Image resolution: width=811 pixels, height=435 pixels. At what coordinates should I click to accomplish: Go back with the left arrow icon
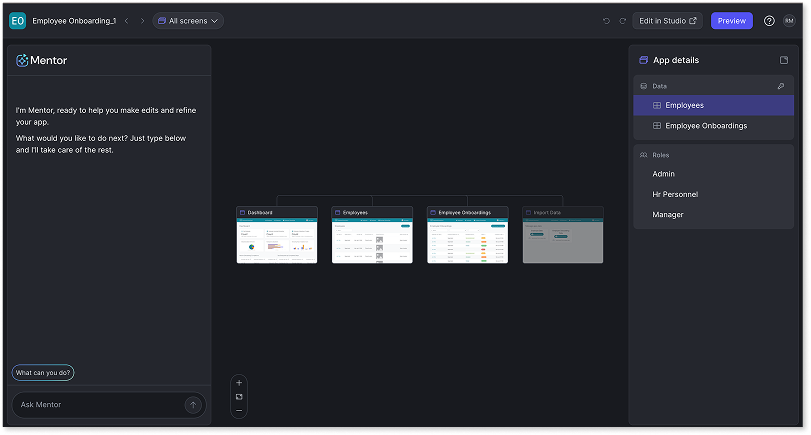127,21
